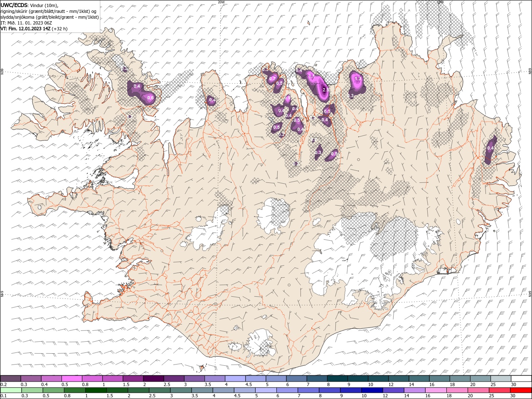Pick upper legend swatch between 25 and 30

(x=501, y=379)
